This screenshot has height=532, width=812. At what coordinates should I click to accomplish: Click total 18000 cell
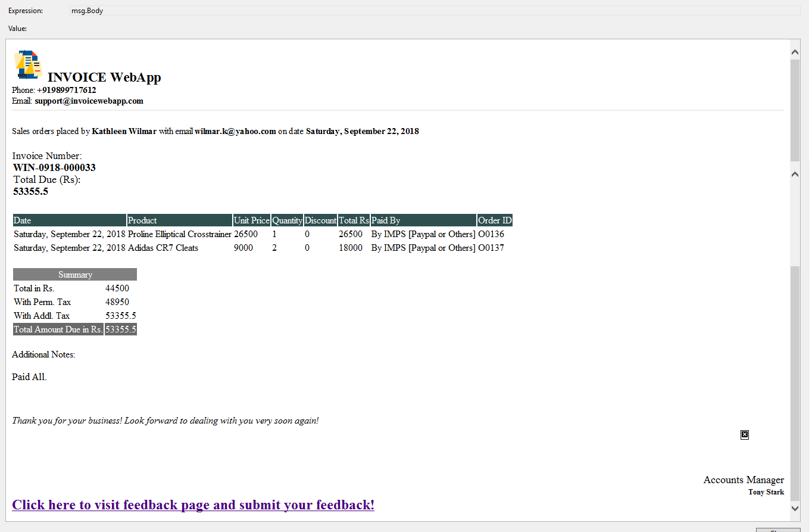pos(354,248)
